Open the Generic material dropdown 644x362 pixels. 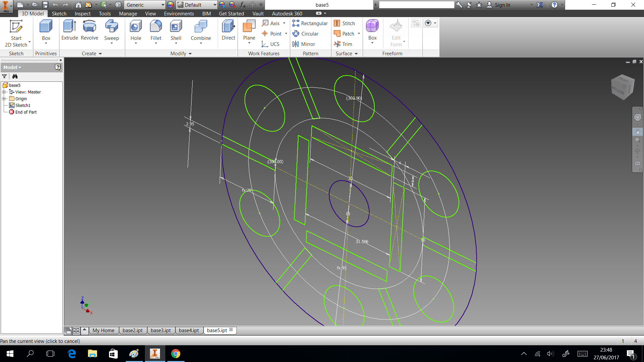(x=163, y=5)
